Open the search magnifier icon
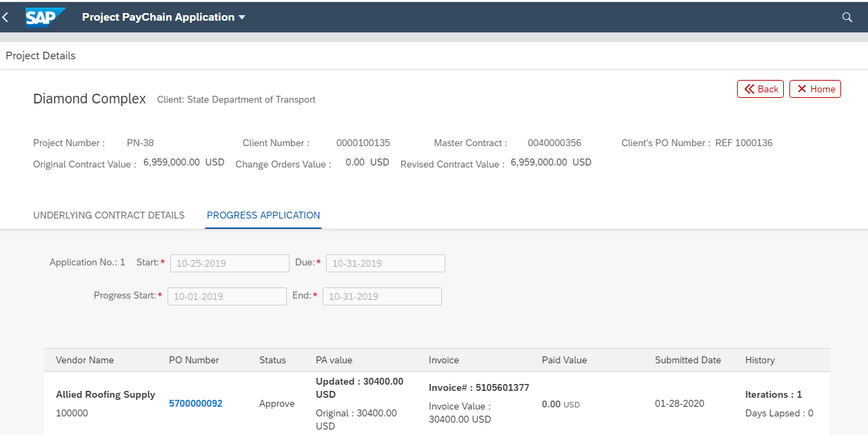The width and height of the screenshot is (868, 435). (847, 17)
